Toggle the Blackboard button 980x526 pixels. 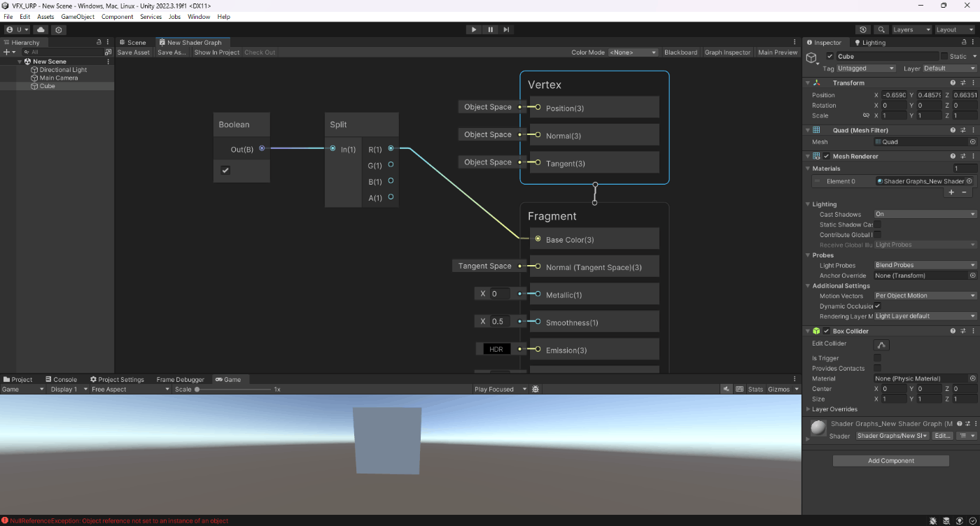coord(680,52)
